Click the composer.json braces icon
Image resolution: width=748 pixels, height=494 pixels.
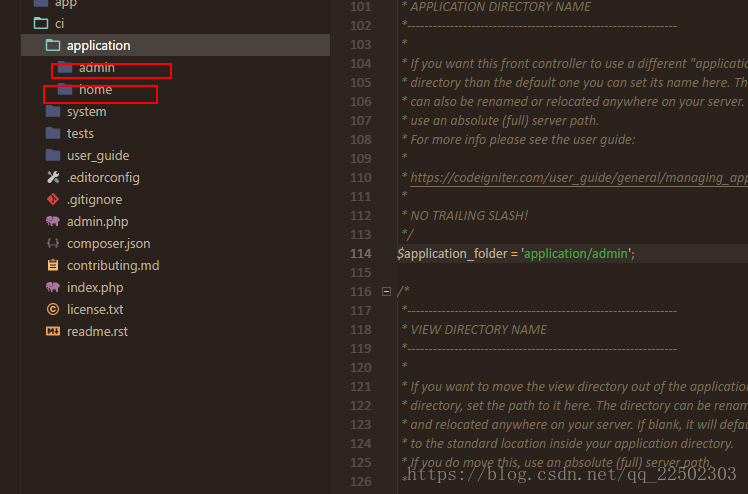click(53, 243)
